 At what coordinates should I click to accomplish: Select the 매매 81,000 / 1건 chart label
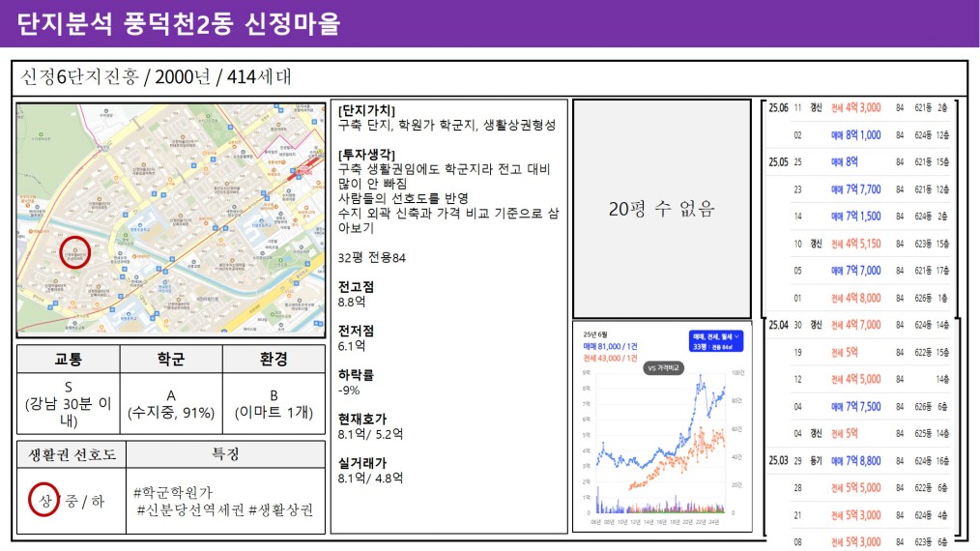(x=610, y=346)
